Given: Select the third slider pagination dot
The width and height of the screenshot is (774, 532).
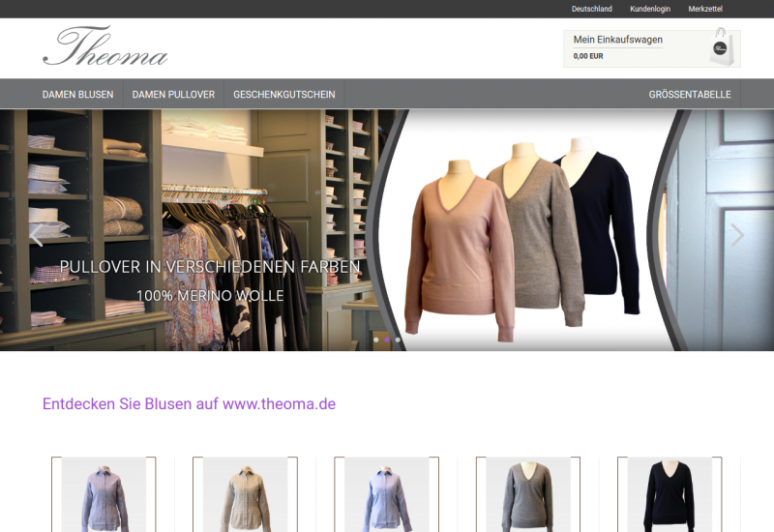Looking at the screenshot, I should (x=398, y=340).
